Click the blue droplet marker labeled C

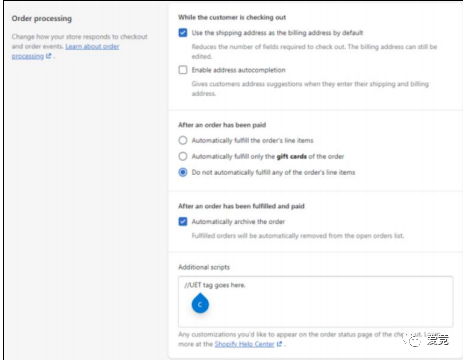point(200,303)
